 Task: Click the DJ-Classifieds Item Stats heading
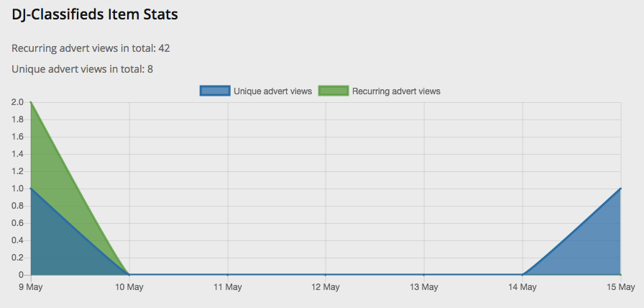(x=95, y=15)
